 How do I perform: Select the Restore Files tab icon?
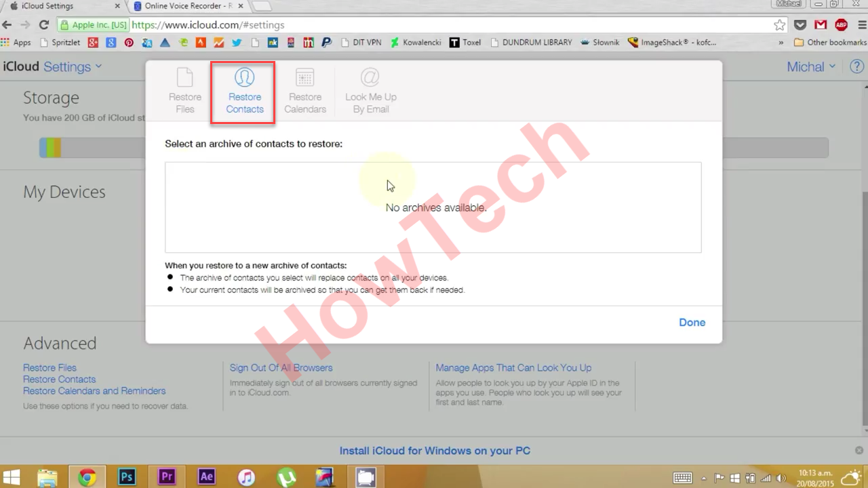point(185,77)
